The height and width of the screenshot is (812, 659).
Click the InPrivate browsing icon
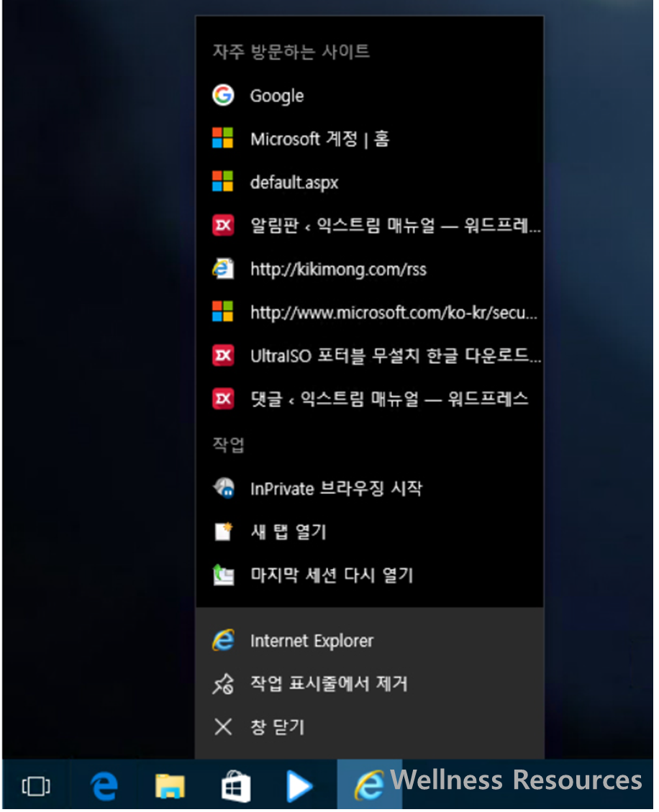pos(224,488)
